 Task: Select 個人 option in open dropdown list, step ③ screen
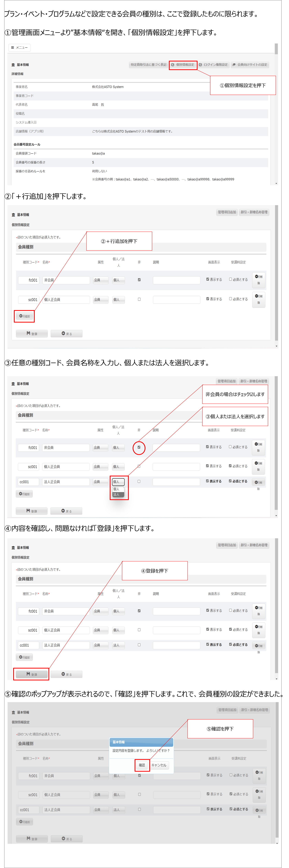[118, 489]
